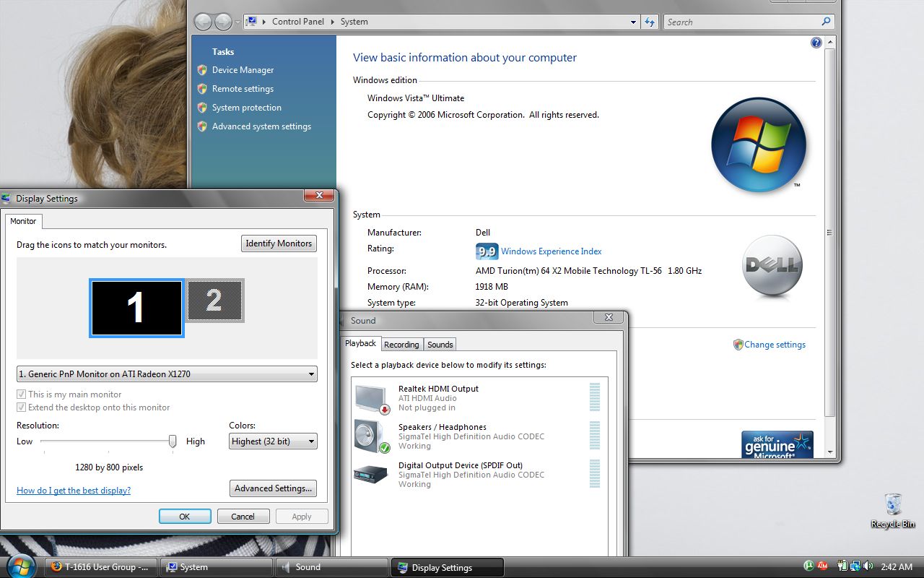Screen dimensions: 924x578
Task: Click the Digital Output Device icon
Action: tap(371, 474)
